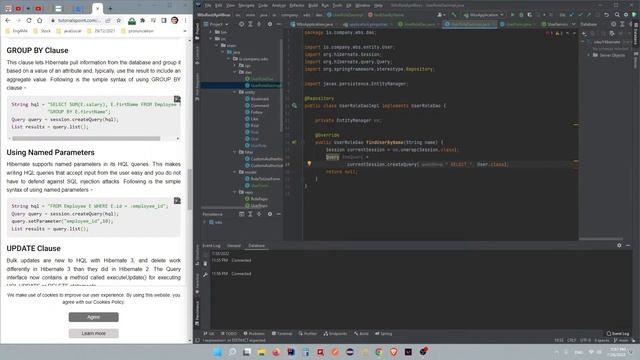Viewport: 640px width, 360px height.
Task: Open the Endpoints tool window
Action: tap(335, 333)
